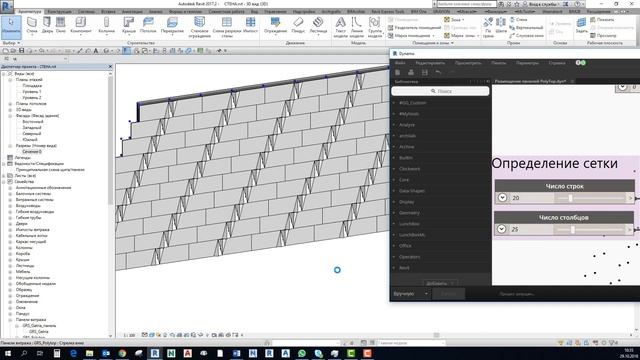Select the Схема разрезки стены tool
The width and height of the screenshot is (640, 360).
click(x=227, y=27)
